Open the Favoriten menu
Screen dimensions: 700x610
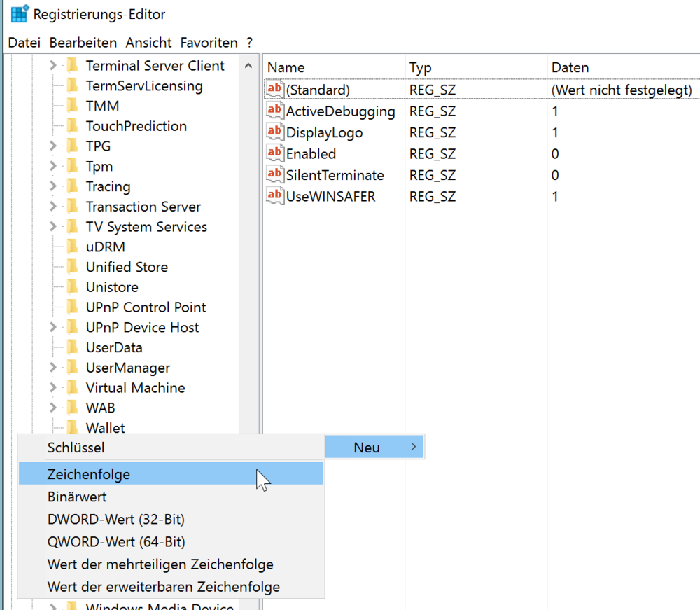(x=209, y=43)
